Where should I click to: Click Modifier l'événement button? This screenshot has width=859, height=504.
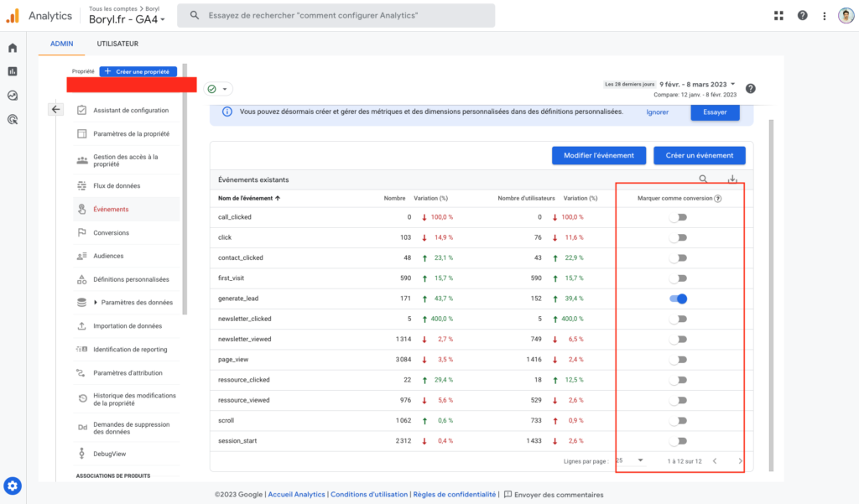(x=599, y=156)
